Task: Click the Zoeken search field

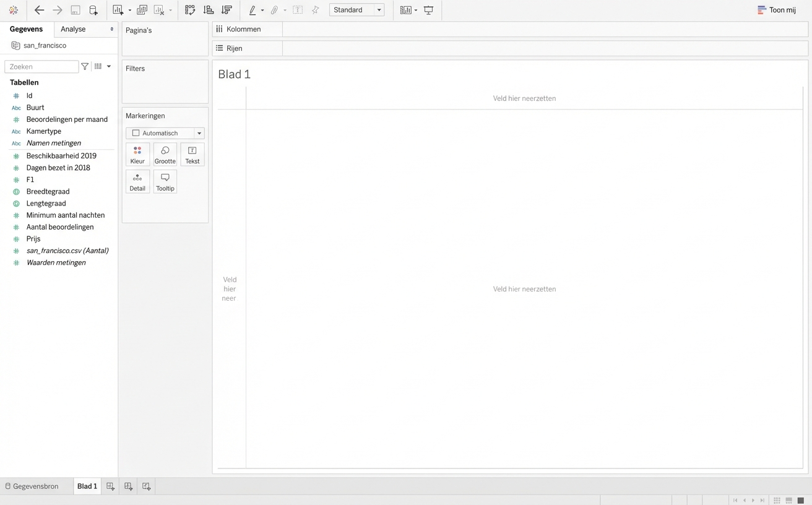Action: click(41, 66)
